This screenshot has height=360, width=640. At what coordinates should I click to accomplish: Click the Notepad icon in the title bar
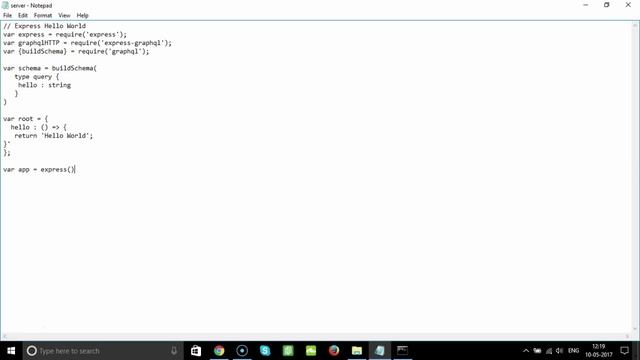[5, 5]
